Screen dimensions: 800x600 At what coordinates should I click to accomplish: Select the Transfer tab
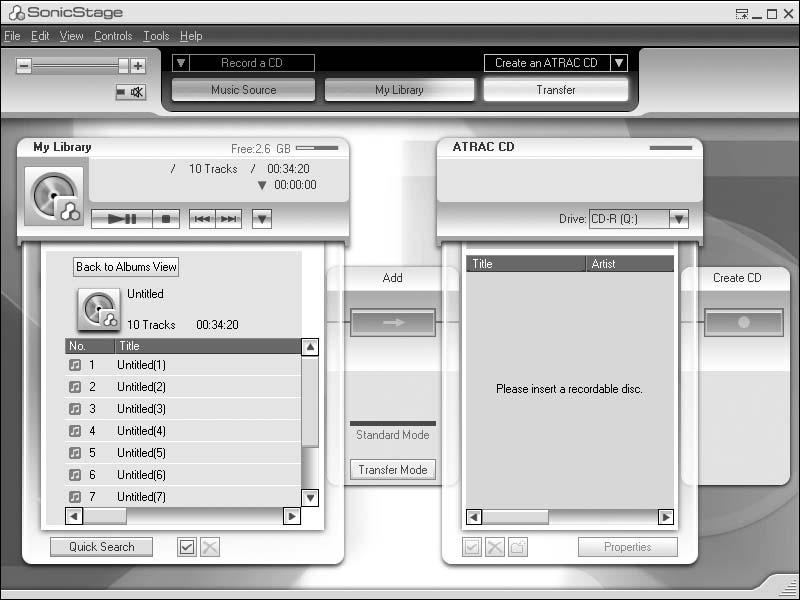pyautogui.click(x=556, y=90)
